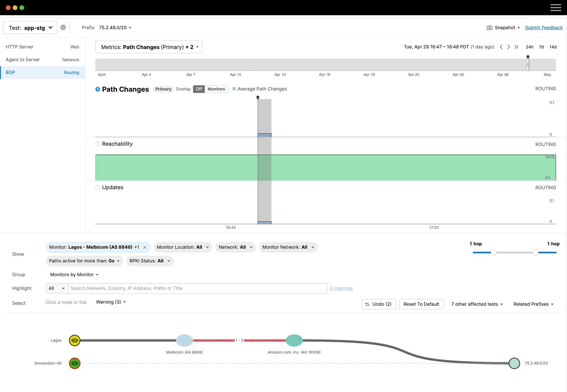Go to previous time interval arrow

(501, 47)
